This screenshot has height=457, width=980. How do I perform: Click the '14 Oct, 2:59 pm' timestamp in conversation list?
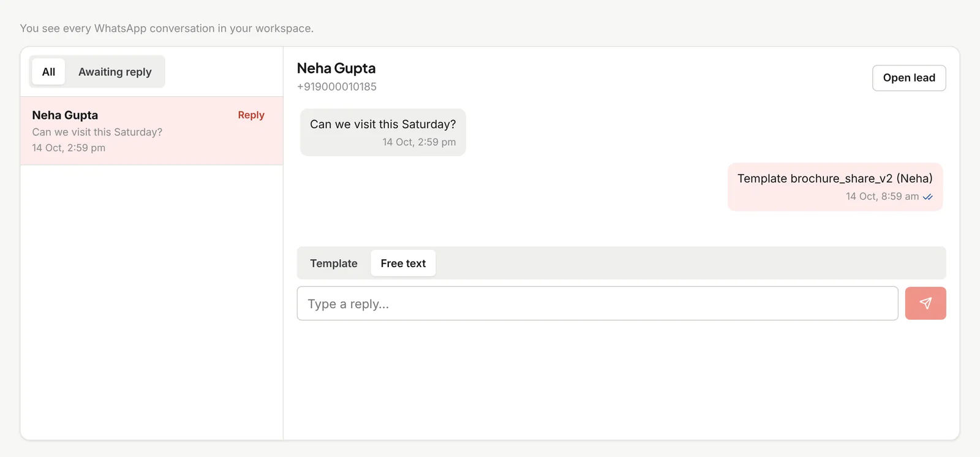tap(69, 148)
